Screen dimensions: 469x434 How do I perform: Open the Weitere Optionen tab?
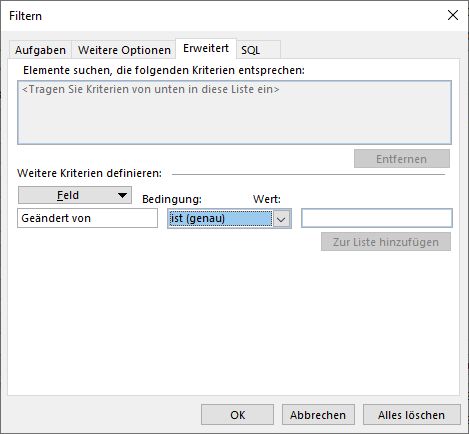coord(124,50)
